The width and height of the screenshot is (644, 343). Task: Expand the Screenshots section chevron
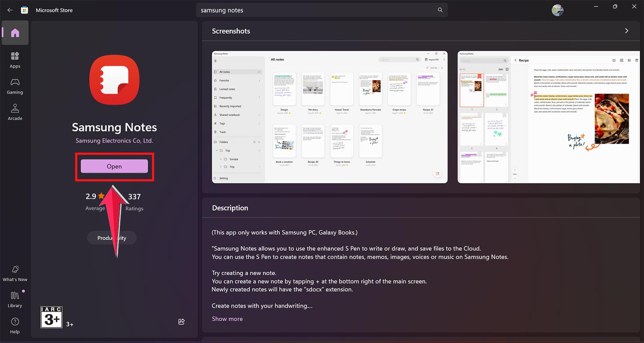(626, 31)
